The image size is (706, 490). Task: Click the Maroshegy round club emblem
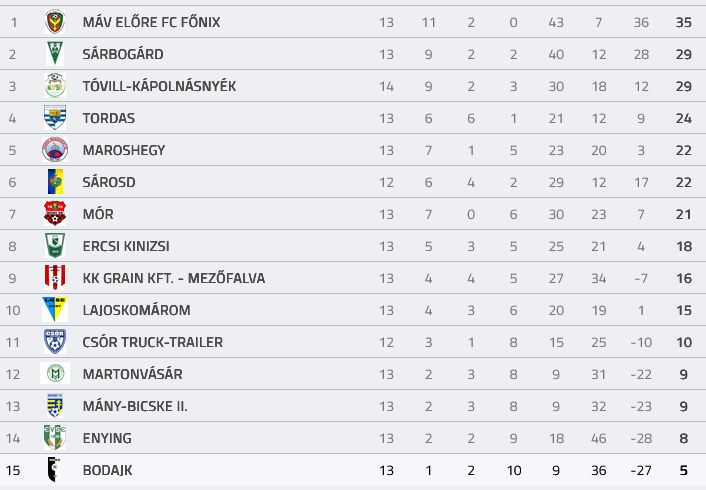55,150
